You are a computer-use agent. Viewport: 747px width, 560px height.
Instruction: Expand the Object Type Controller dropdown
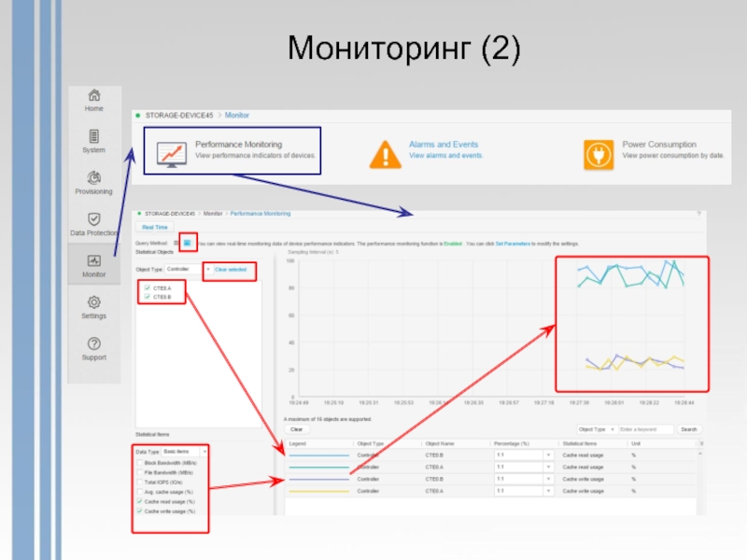point(189,269)
